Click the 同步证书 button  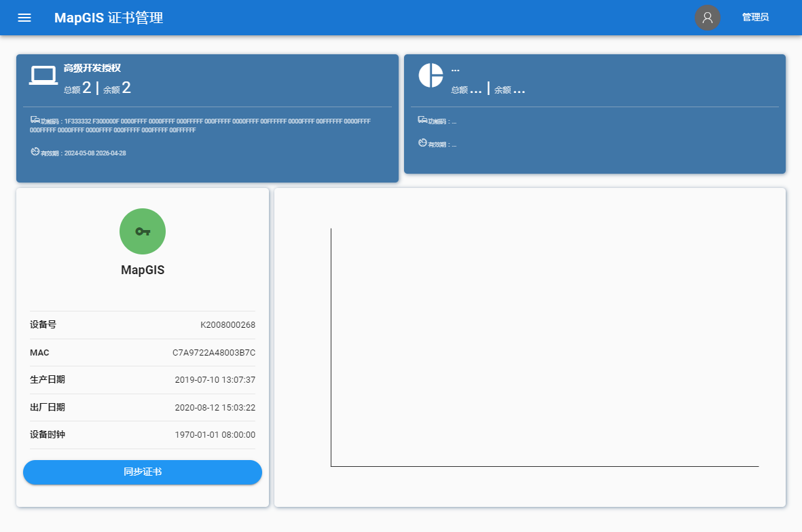pyautogui.click(x=143, y=472)
